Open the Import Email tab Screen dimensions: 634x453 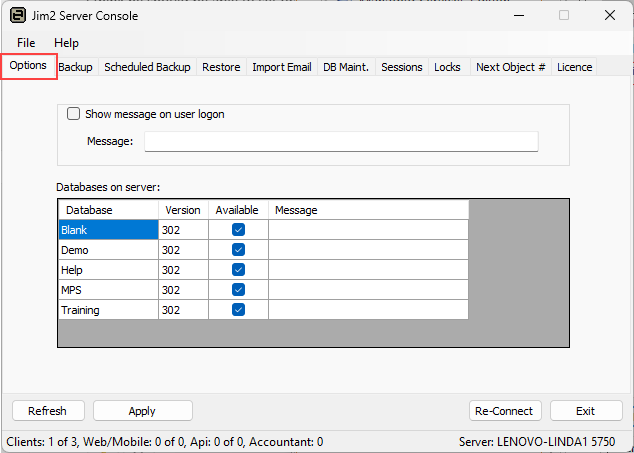tap(282, 67)
